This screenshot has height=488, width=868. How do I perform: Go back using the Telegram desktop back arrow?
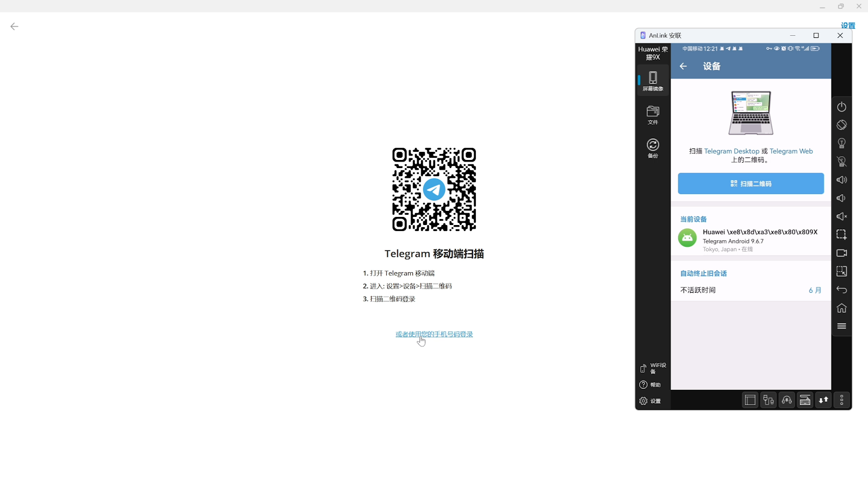14,27
